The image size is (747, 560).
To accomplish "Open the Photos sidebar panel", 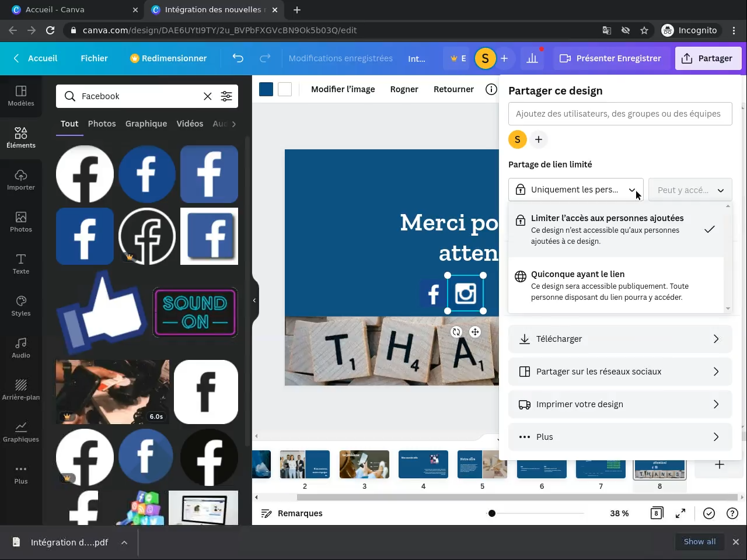I will (21, 222).
